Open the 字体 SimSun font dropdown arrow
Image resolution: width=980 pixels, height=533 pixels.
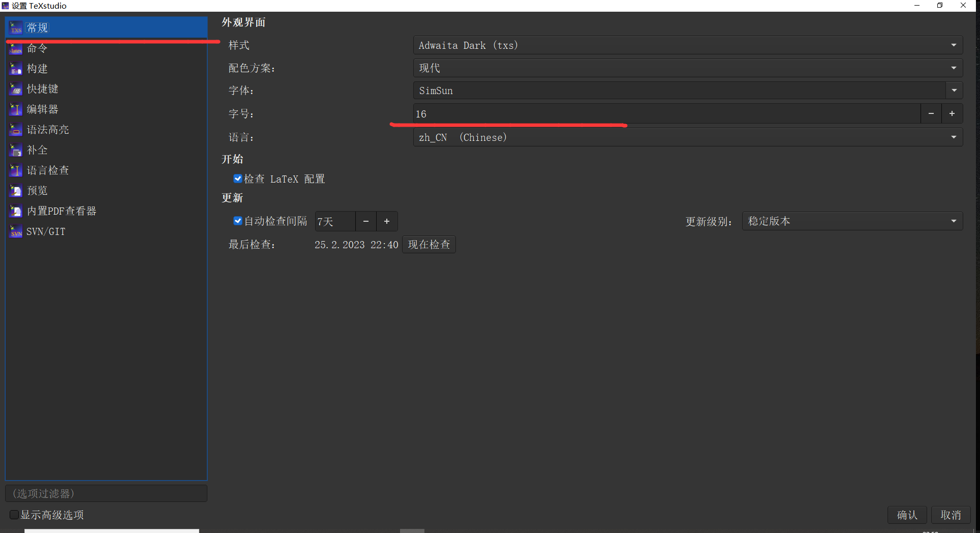pos(954,91)
